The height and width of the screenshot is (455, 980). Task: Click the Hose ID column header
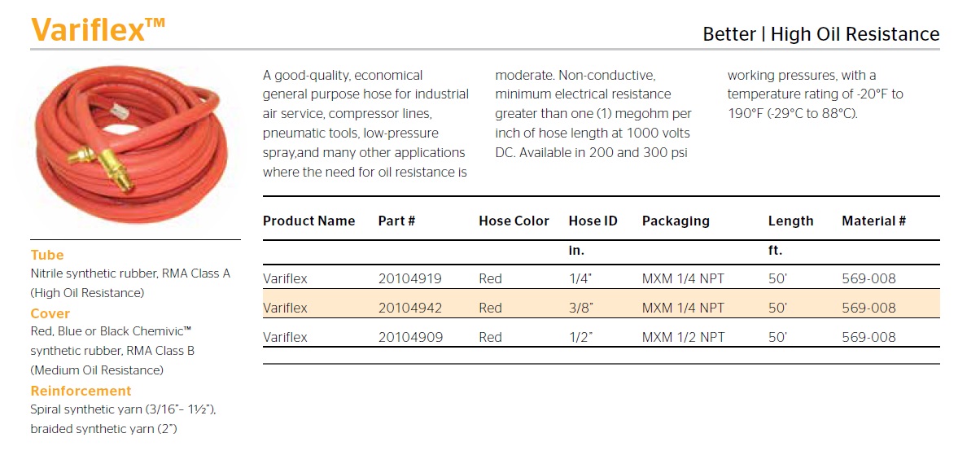593,221
